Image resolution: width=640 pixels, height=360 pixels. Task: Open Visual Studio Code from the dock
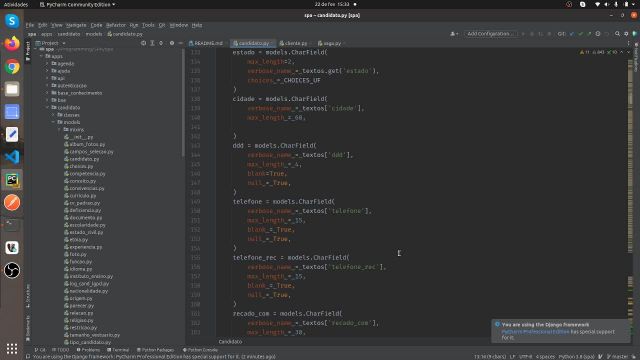[x=12, y=157]
